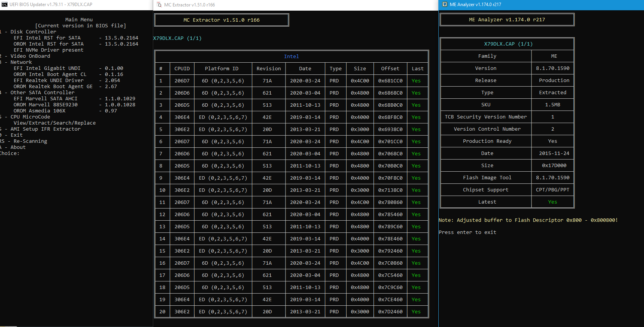Click the Production release value
644x327 pixels.
point(554,81)
